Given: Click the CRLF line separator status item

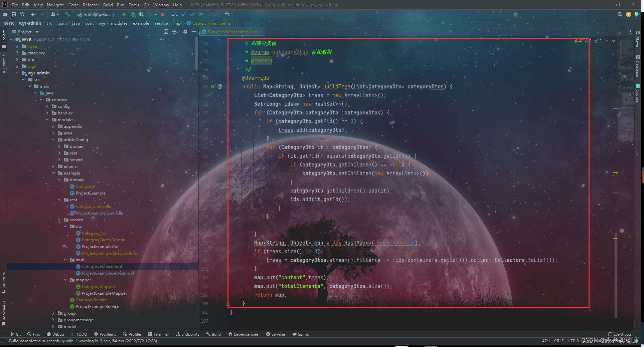Looking at the screenshot, I should [x=558, y=341].
